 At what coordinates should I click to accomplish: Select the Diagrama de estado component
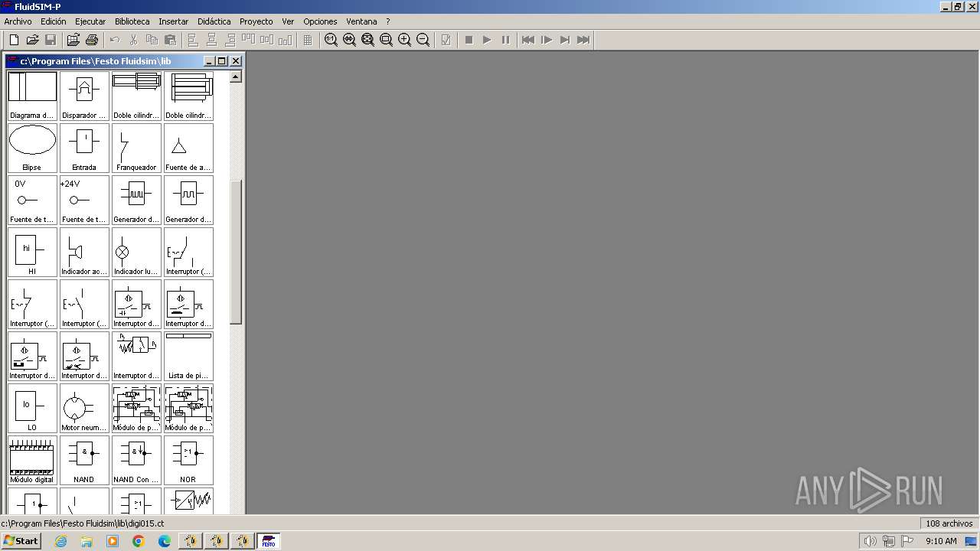pyautogui.click(x=32, y=96)
